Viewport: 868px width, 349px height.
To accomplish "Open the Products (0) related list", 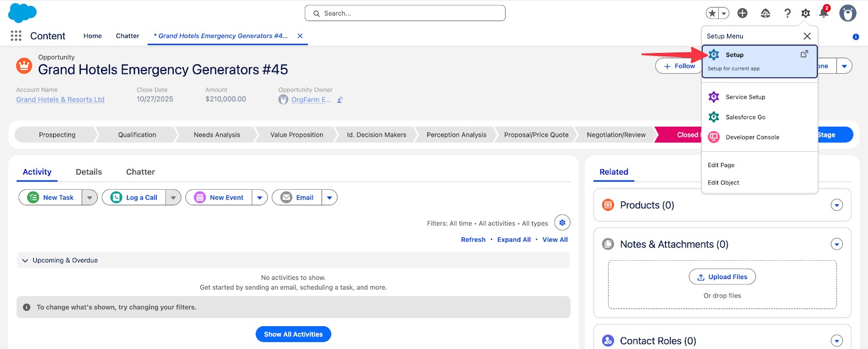I will [647, 205].
